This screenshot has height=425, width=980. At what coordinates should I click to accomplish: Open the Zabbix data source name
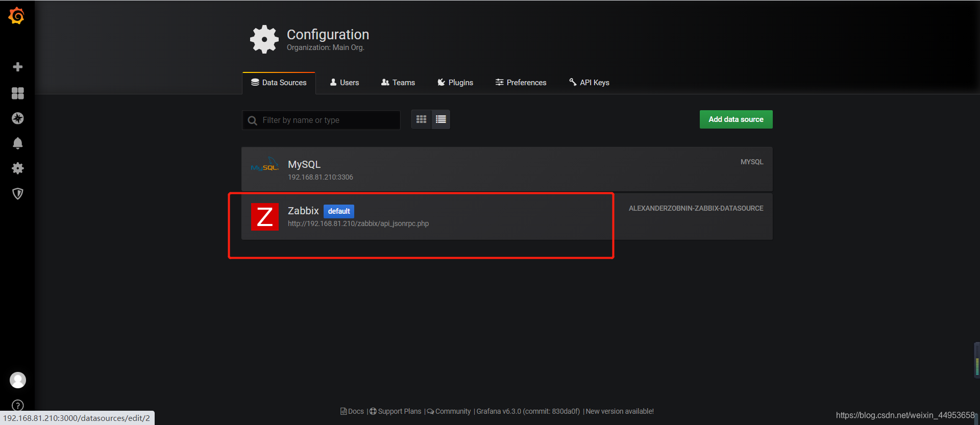pyautogui.click(x=303, y=211)
